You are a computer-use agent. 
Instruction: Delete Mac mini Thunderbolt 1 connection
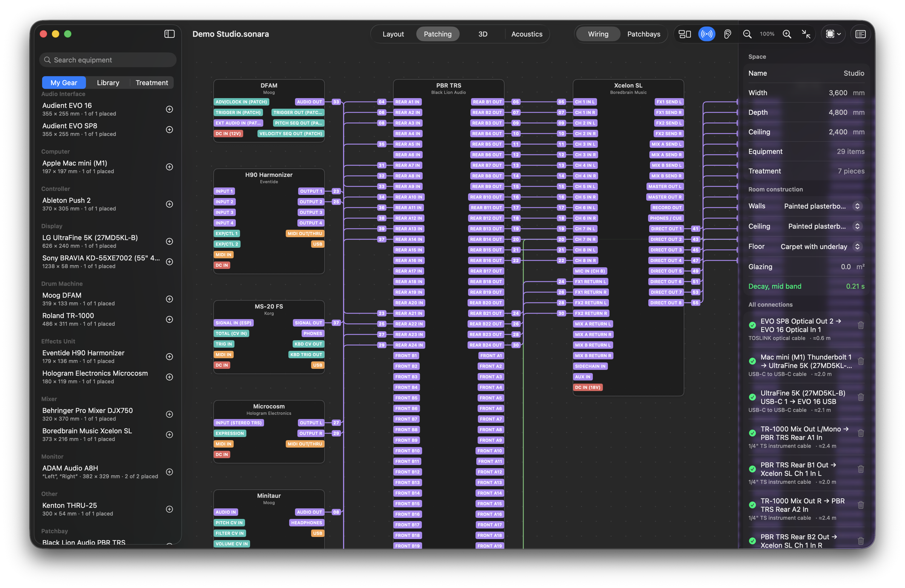[x=861, y=361]
